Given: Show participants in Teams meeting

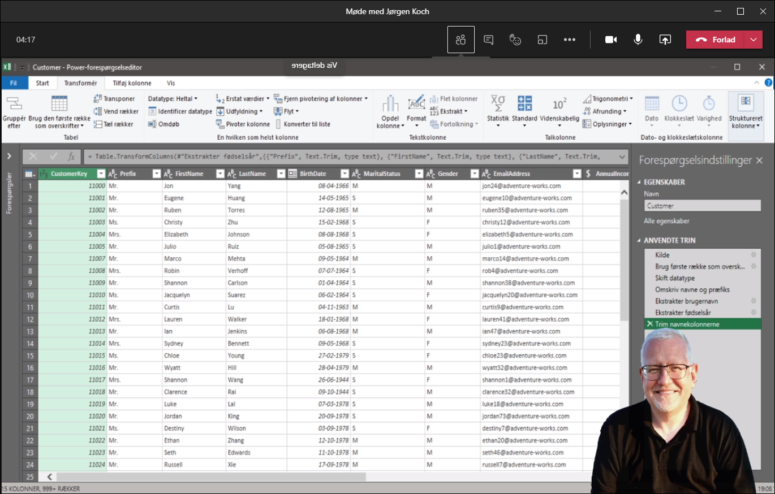Looking at the screenshot, I should [461, 40].
